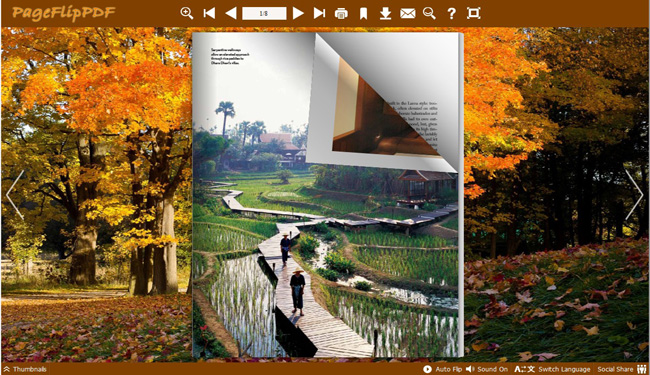The width and height of the screenshot is (650, 375).
Task: Print the flipbook with printer icon
Action: tap(341, 14)
